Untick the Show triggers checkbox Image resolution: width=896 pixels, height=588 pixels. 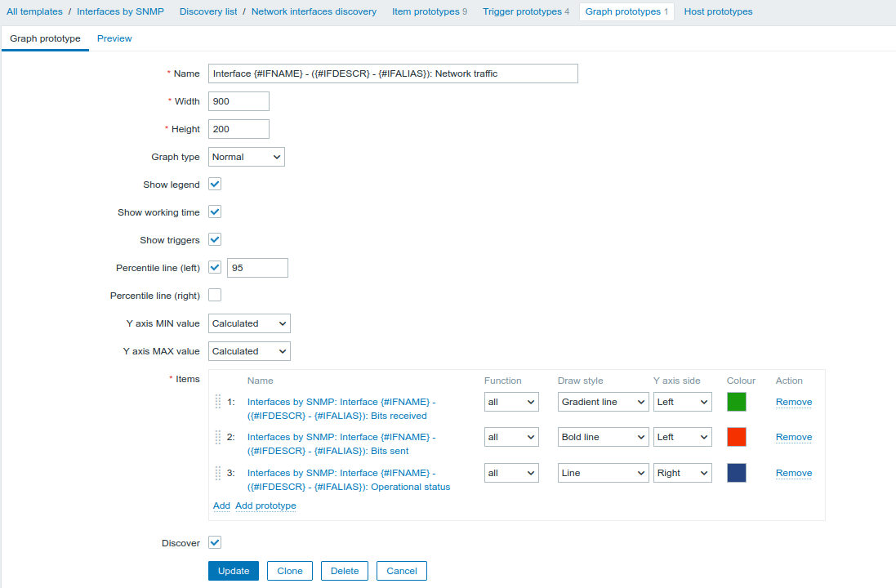pyautogui.click(x=215, y=239)
